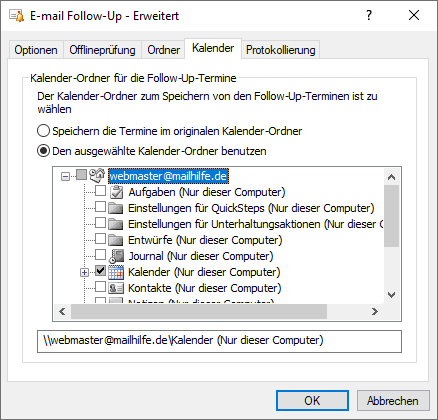Confirm the dialog with OK

312,400
